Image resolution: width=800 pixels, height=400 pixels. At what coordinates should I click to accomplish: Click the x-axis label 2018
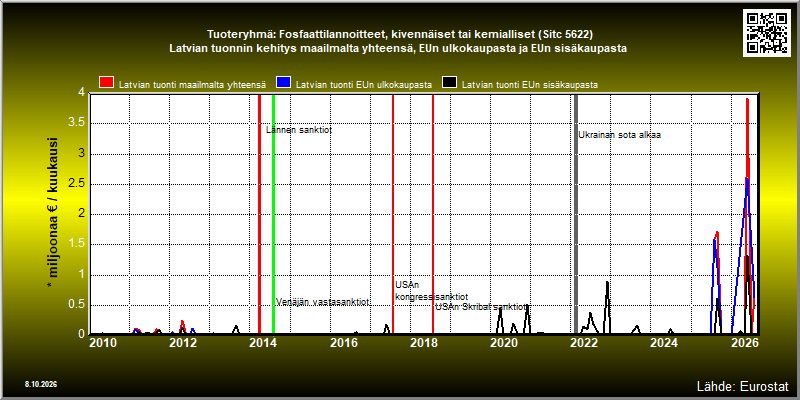click(423, 342)
